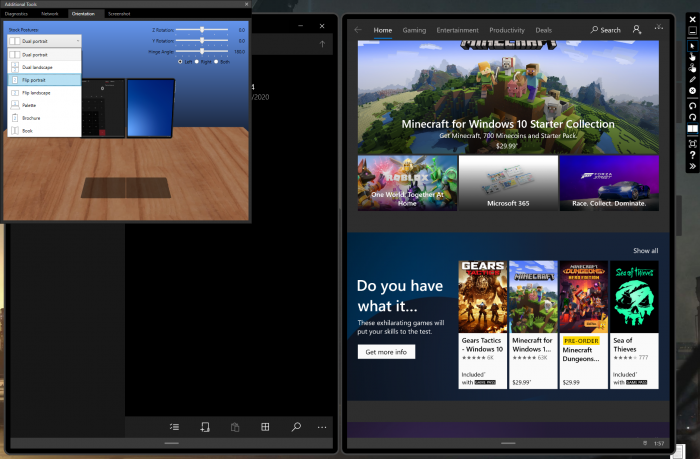Click the Show all link
The height and width of the screenshot is (459, 700).
[646, 250]
